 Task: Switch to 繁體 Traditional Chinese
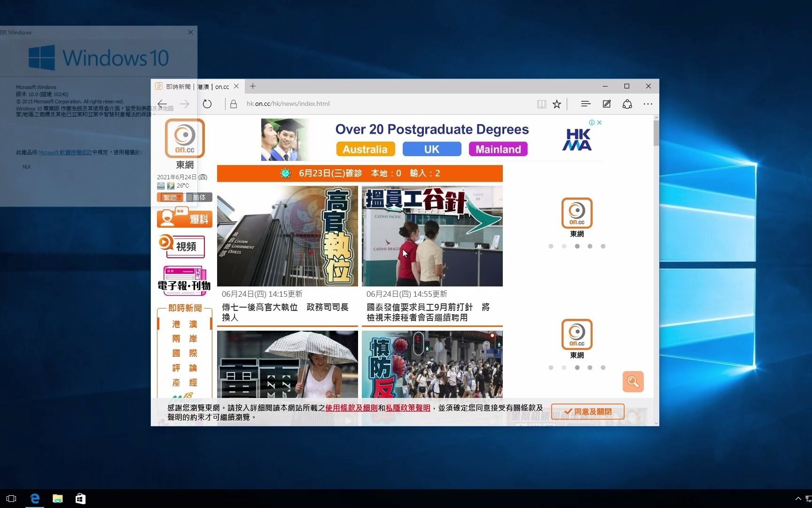click(171, 198)
